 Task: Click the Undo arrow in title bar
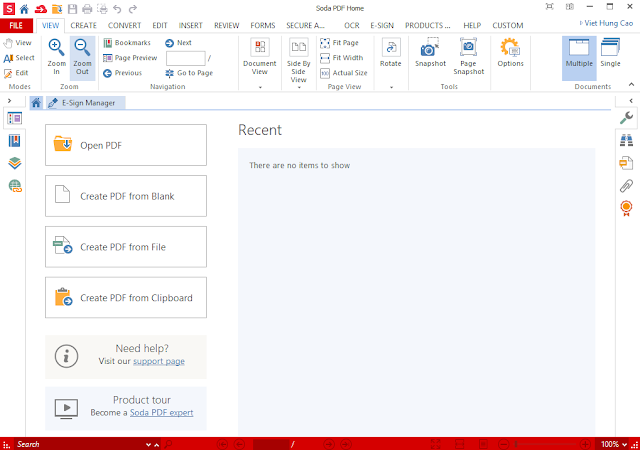point(117,9)
